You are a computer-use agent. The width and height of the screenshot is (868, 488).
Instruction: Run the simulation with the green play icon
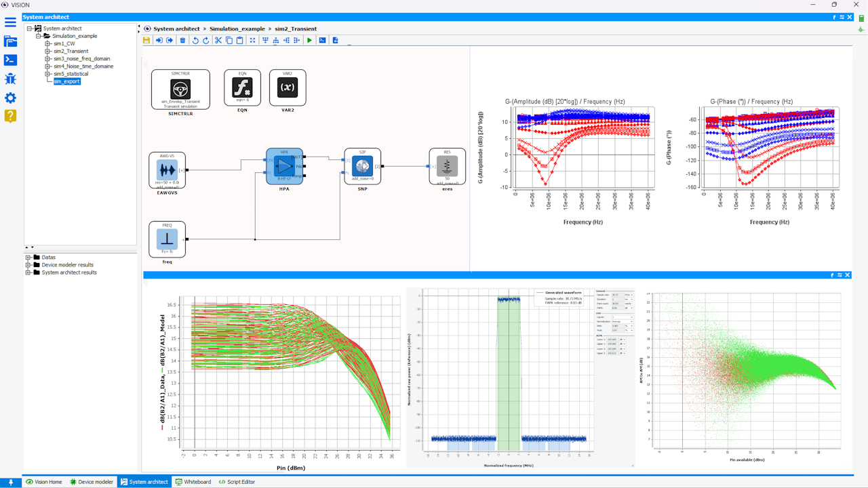(309, 40)
